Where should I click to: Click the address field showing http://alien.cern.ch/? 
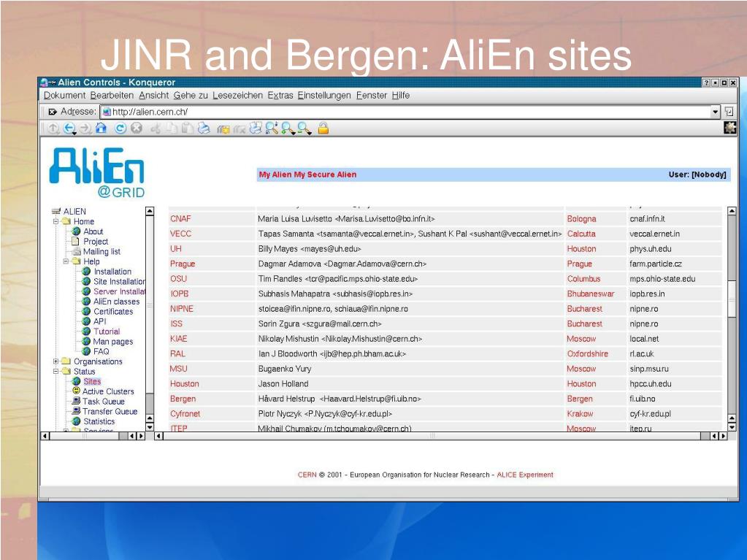405,112
